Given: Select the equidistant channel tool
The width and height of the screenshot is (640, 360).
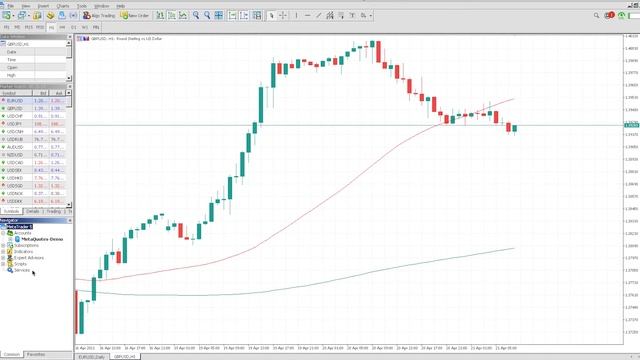Looking at the screenshot, I should click(330, 16).
